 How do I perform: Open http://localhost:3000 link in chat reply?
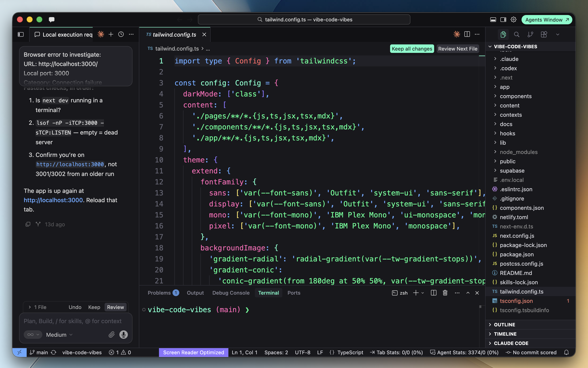pos(53,200)
